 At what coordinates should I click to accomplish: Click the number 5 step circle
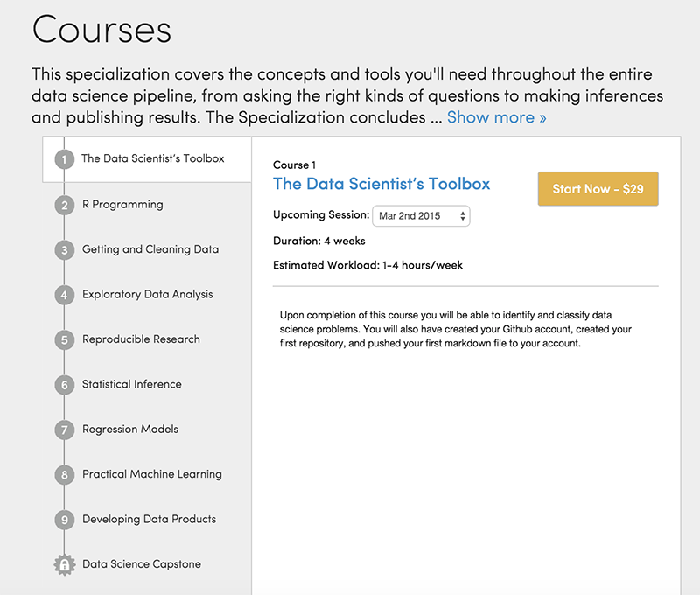[x=64, y=340]
